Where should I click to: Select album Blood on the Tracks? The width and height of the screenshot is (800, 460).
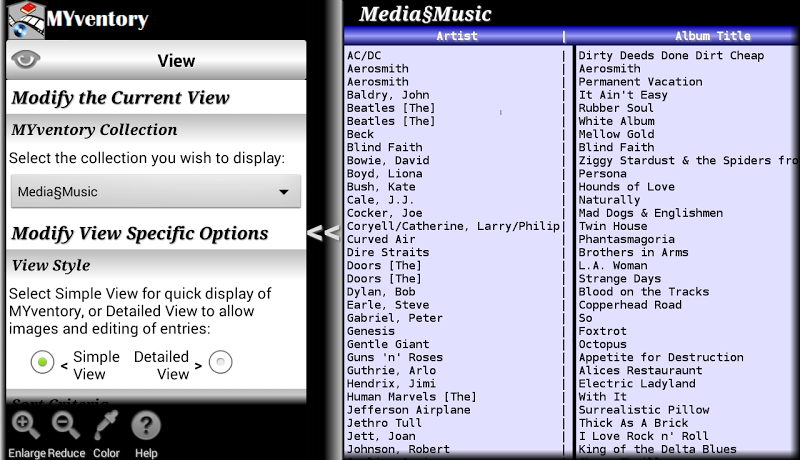(x=644, y=292)
